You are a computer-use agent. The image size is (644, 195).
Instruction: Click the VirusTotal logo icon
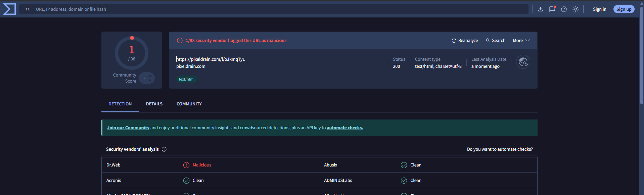[x=9, y=9]
